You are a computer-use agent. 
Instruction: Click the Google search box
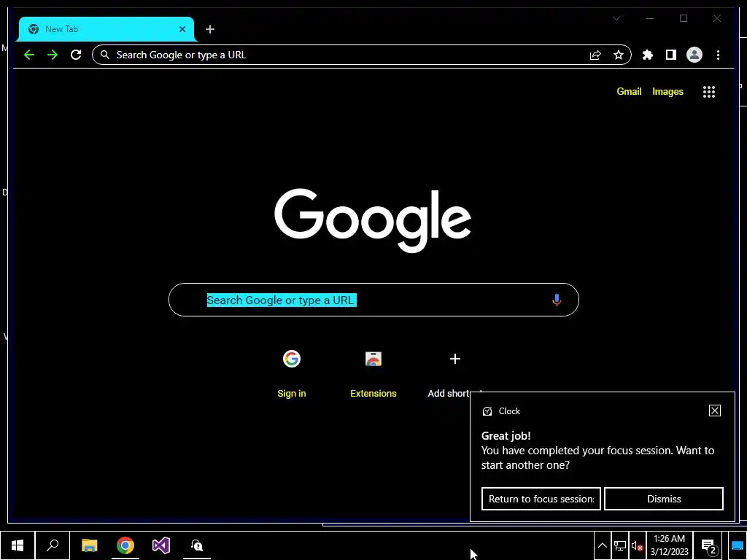373,300
